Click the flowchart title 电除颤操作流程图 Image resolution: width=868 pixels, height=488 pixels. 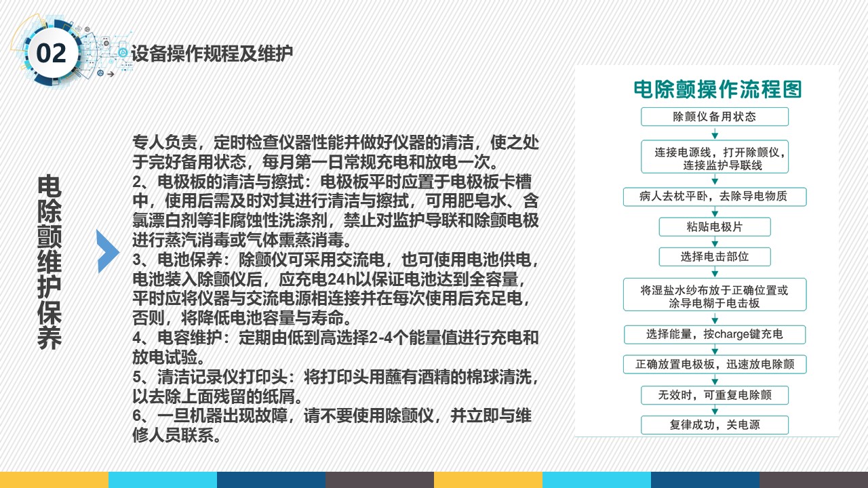pyautogui.click(x=717, y=89)
